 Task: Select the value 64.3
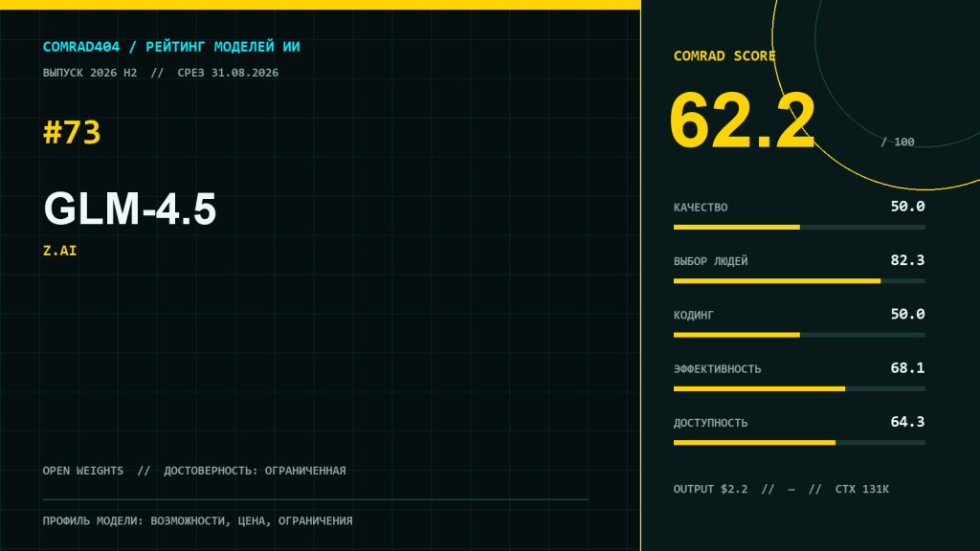click(907, 422)
